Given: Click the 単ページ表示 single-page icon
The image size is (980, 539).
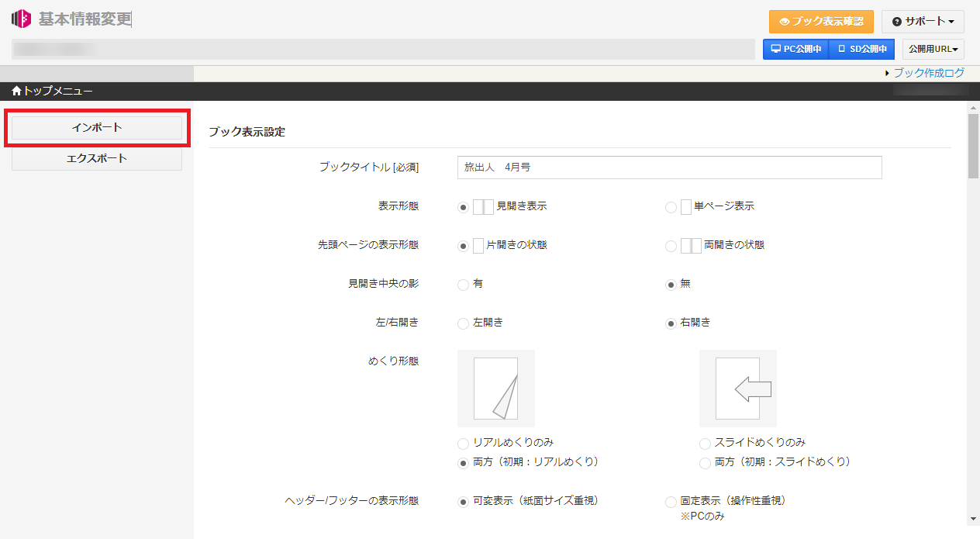Looking at the screenshot, I should pyautogui.click(x=685, y=207).
